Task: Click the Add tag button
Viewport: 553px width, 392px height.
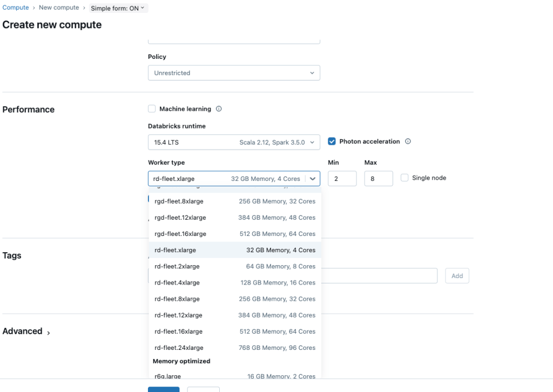Action: tap(457, 276)
